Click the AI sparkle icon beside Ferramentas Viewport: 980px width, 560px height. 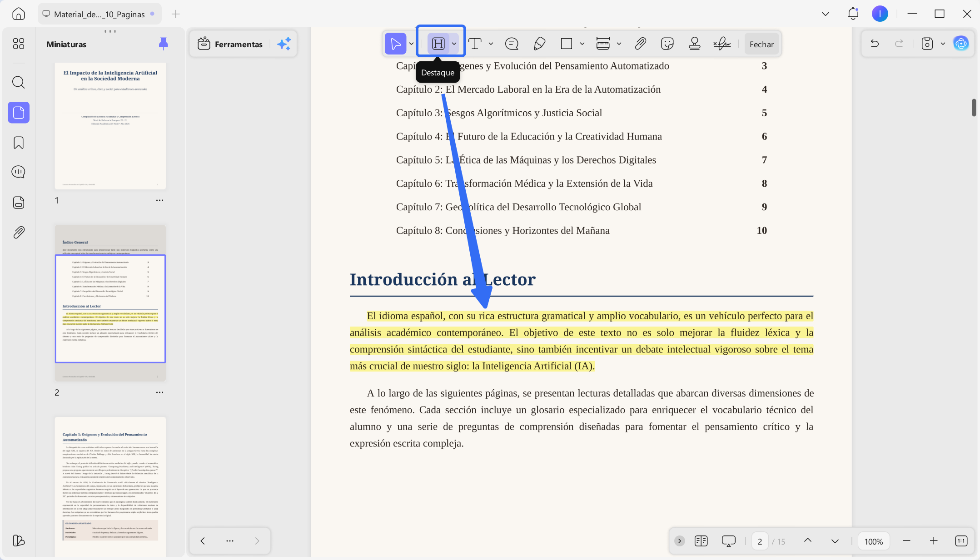284,44
